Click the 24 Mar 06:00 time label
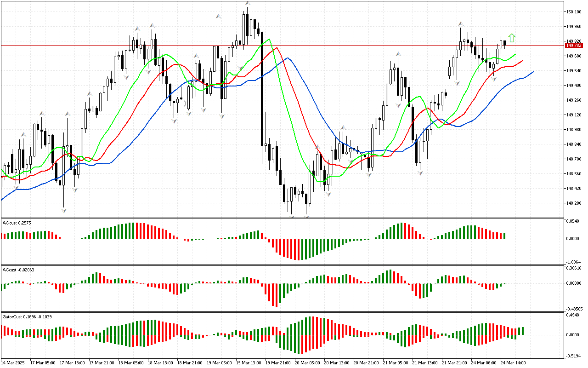This screenshot has width=588, height=368. point(484,362)
